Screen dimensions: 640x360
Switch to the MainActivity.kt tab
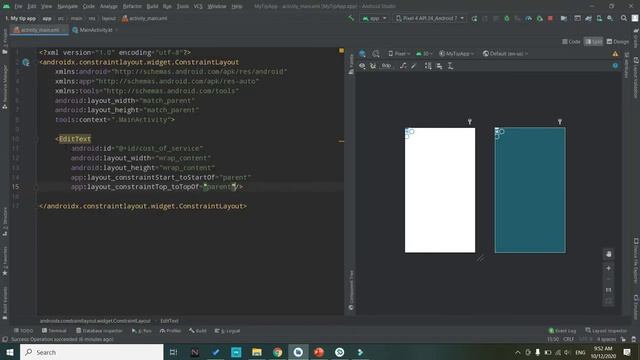(95, 30)
